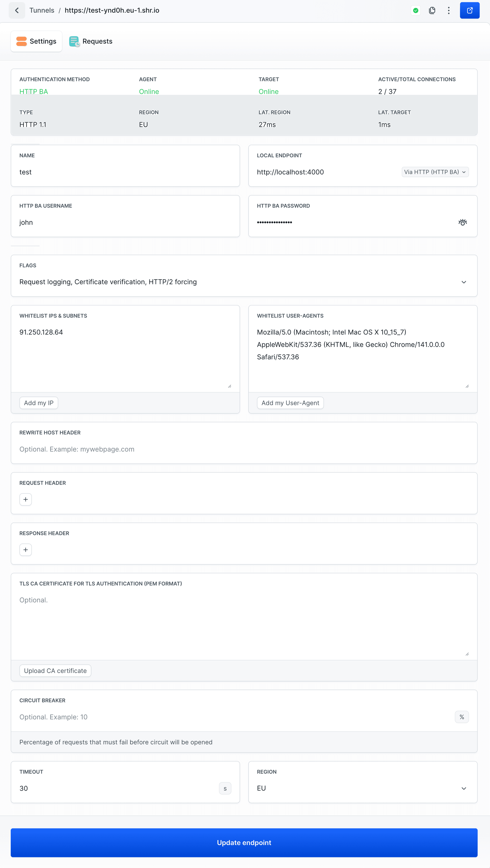Copy the tunnel URL with the copy icon
The height and width of the screenshot is (868, 490).
click(x=432, y=10)
